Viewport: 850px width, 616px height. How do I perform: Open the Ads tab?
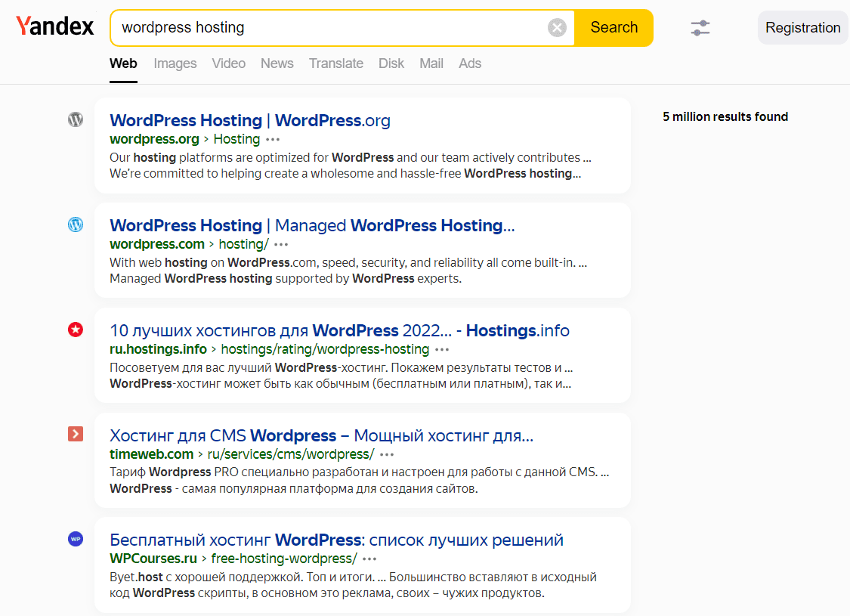tap(470, 63)
